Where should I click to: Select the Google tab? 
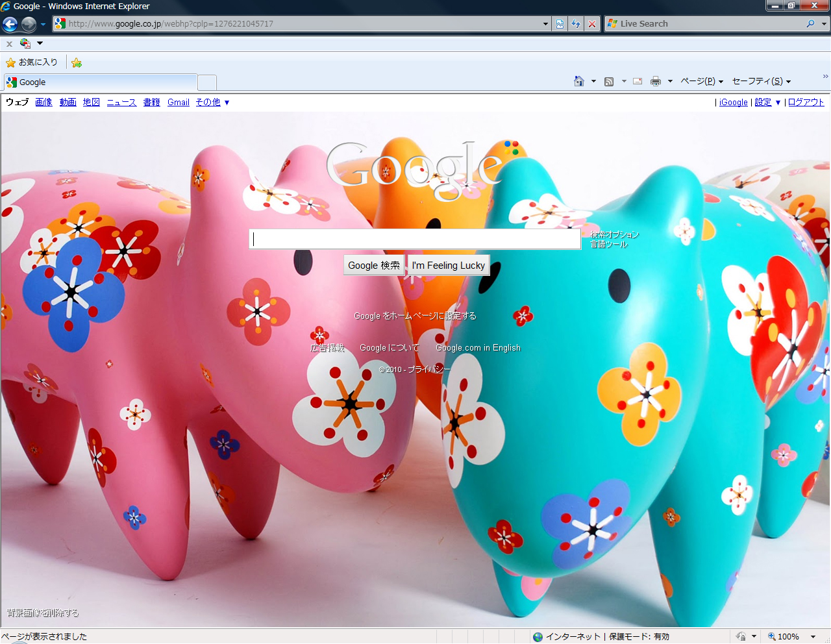pos(101,82)
